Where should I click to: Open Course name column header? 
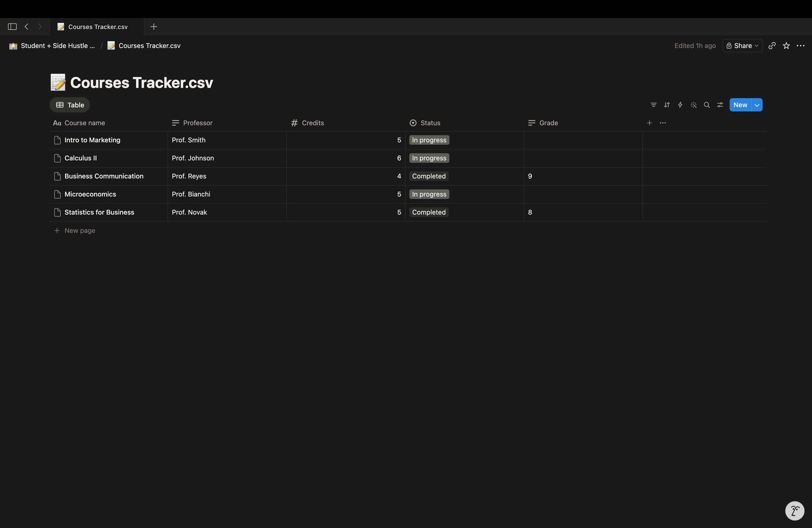(108, 123)
